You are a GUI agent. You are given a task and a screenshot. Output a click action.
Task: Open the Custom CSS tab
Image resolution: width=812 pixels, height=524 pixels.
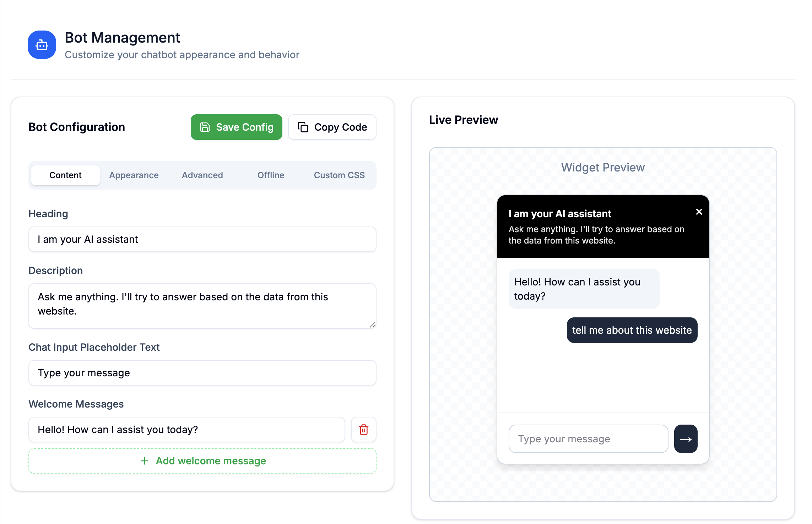pos(339,175)
